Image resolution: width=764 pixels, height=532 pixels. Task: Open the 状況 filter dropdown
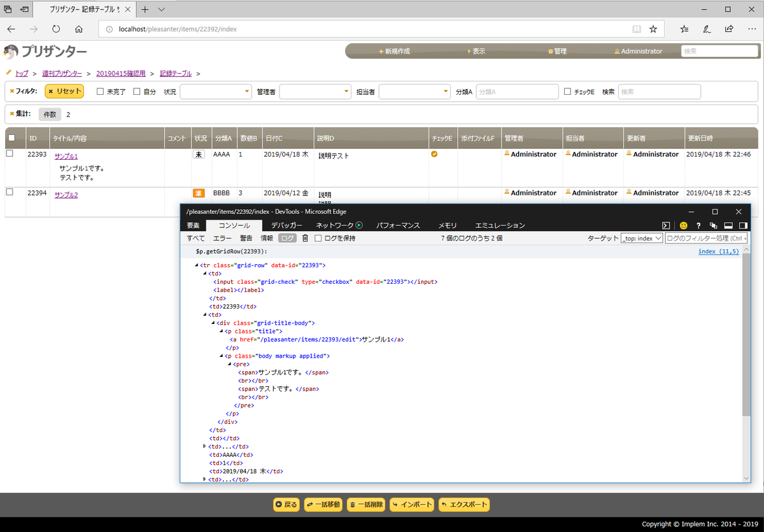pos(215,91)
